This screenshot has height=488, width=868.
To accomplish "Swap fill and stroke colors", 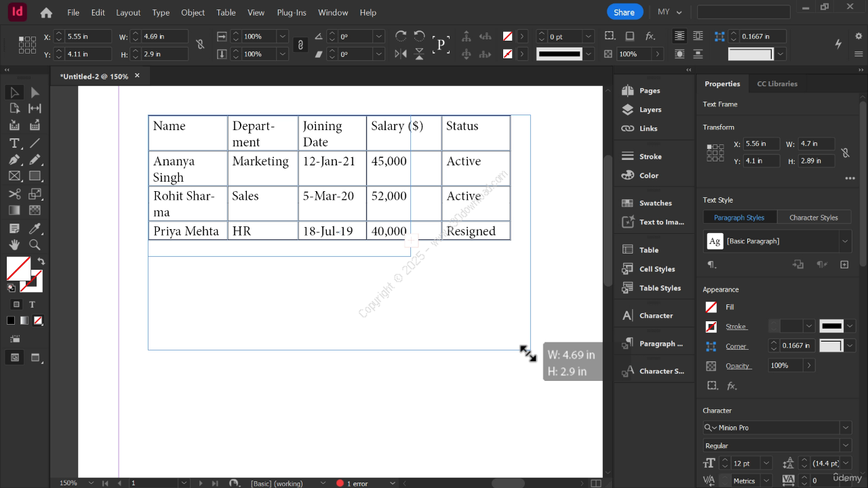I will point(41,261).
